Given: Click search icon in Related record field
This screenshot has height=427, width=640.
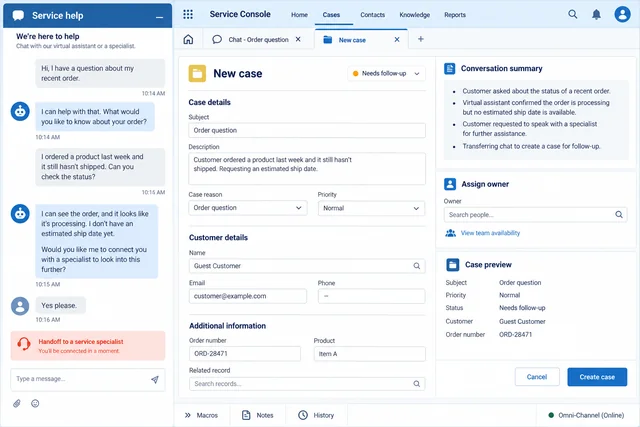Looking at the screenshot, I should (x=416, y=384).
